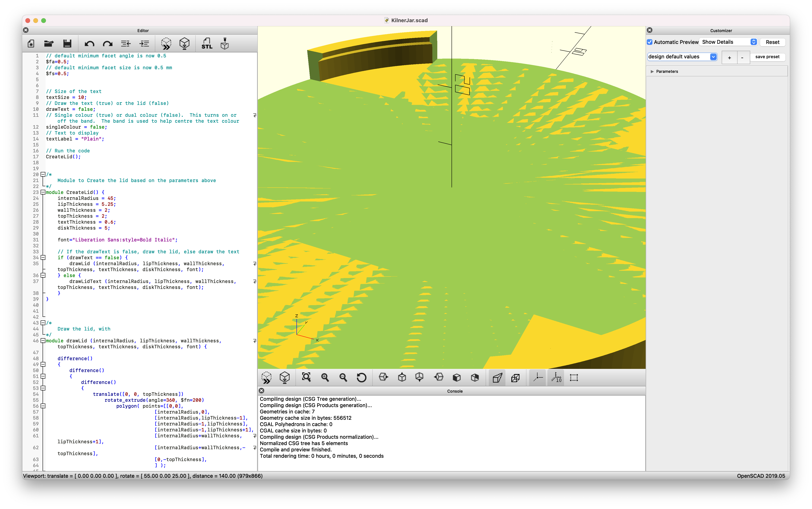Image resolution: width=812 pixels, height=509 pixels.
Task: Zoom the viewport to fit all
Action: tap(306, 378)
